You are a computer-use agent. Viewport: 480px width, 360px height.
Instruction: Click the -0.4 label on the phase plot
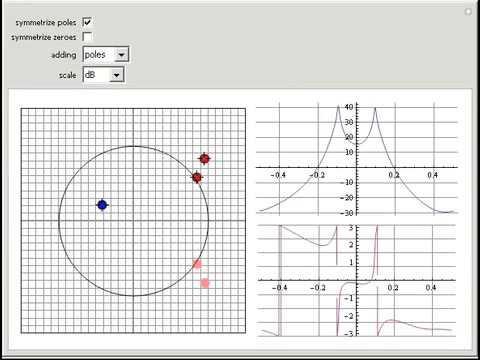[279, 287]
